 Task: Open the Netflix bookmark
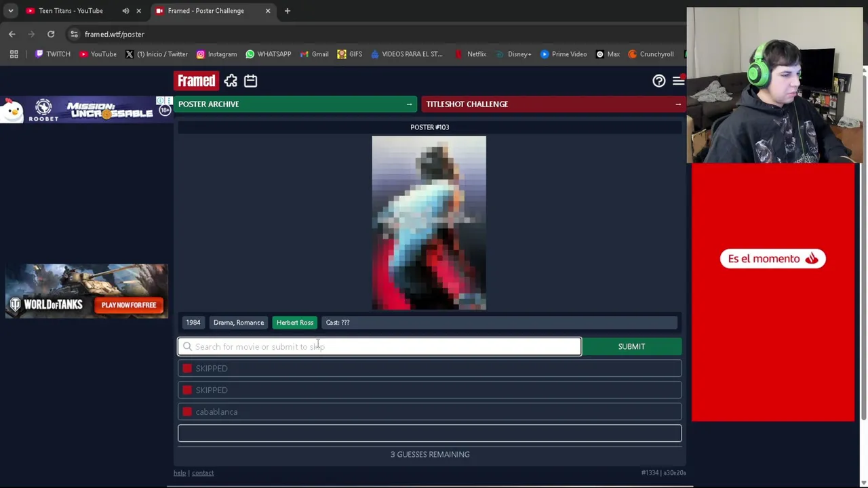470,54
